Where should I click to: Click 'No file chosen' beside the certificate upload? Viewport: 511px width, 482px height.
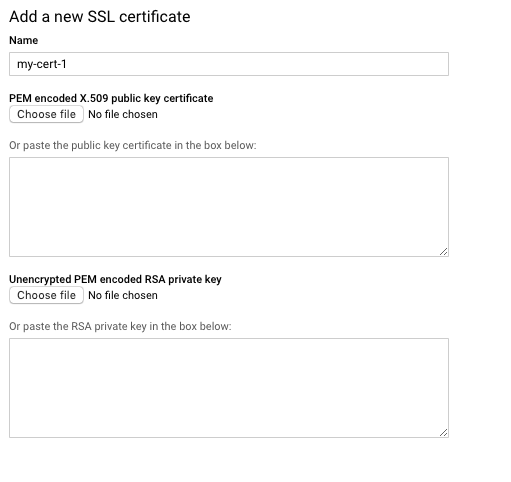(123, 114)
